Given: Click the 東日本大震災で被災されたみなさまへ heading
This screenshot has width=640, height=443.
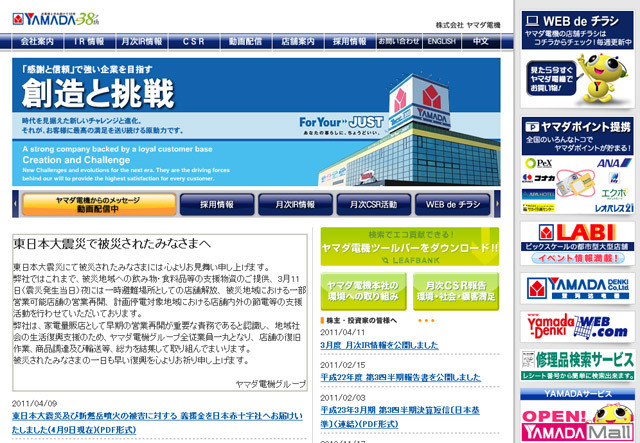Looking at the screenshot, I should pyautogui.click(x=112, y=244).
